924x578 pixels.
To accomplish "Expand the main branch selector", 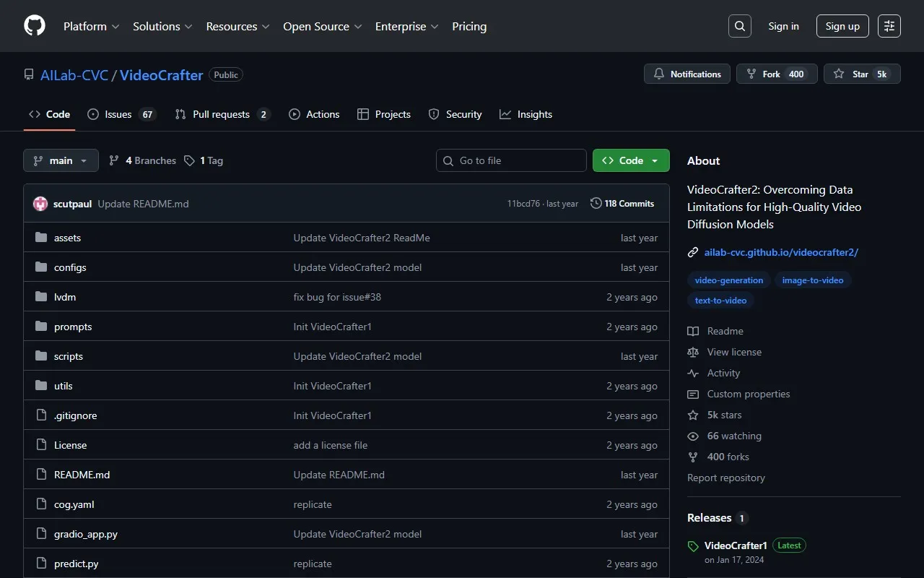I will [61, 160].
